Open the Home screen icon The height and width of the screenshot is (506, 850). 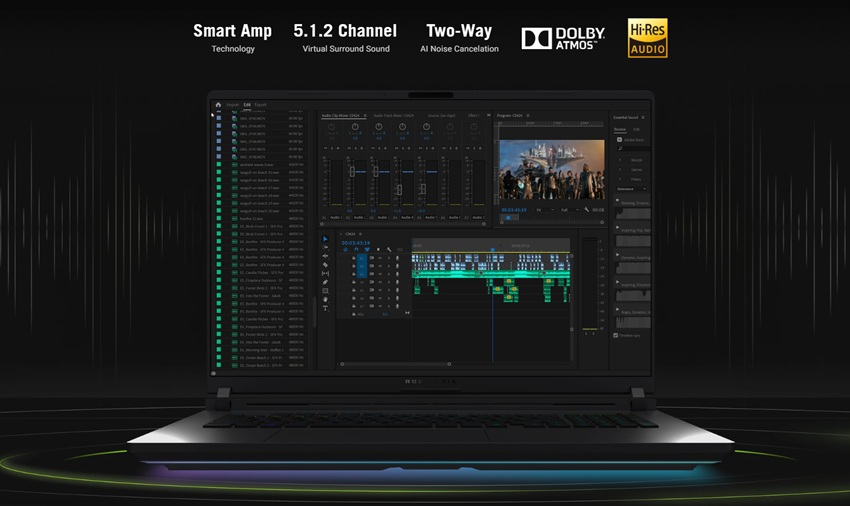pos(218,105)
